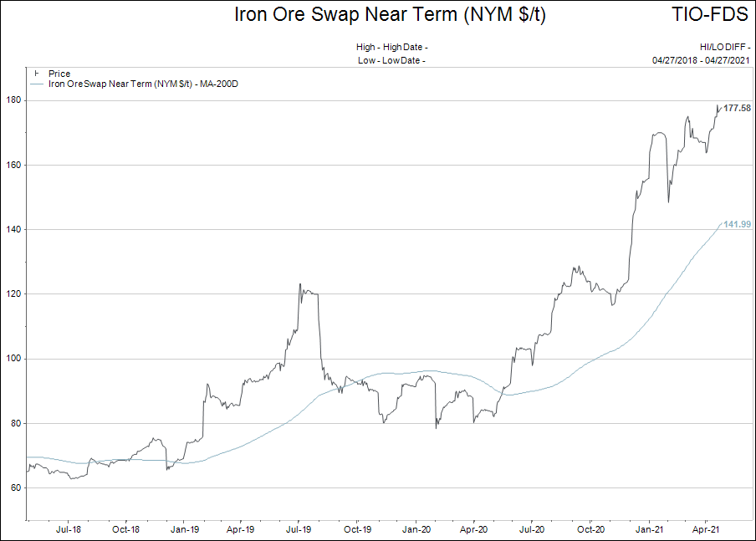
Task: Click the Price legend marker icon
Action: (x=37, y=74)
